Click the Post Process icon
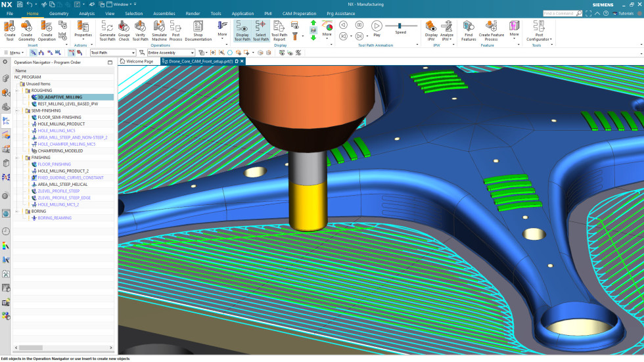This screenshot has height=362, width=644. pyautogui.click(x=175, y=27)
